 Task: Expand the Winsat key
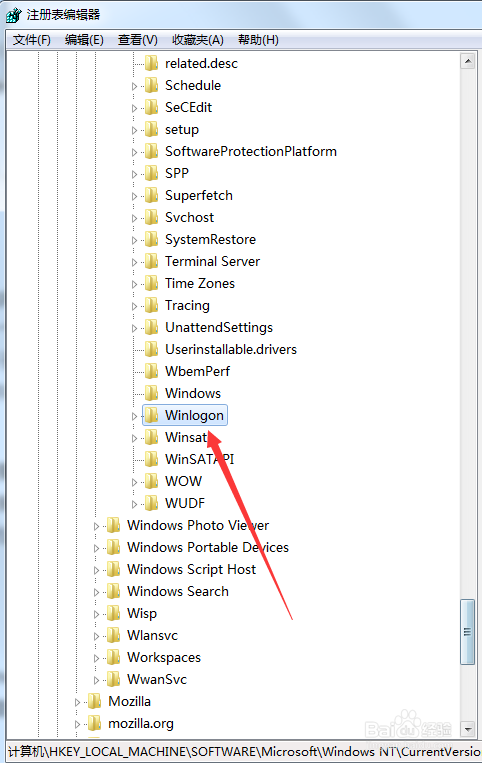[x=134, y=438]
